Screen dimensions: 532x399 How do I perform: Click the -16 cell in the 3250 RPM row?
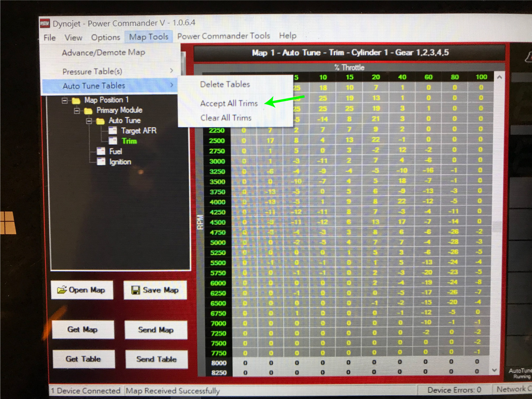point(428,172)
